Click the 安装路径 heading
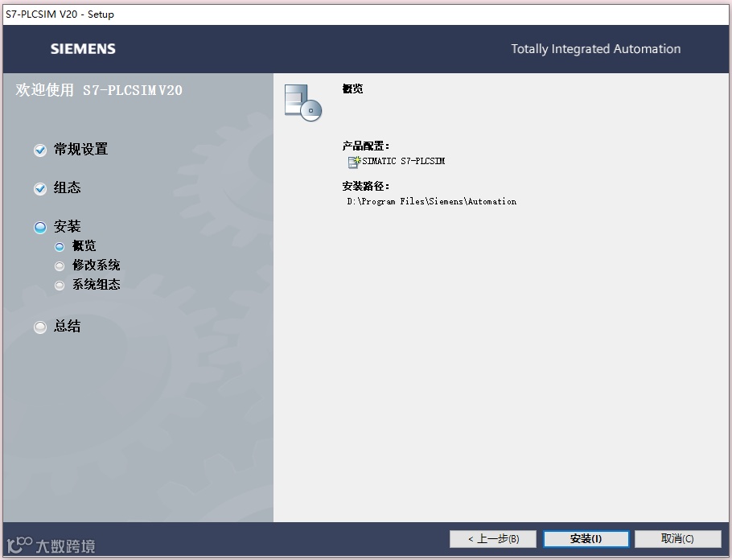The width and height of the screenshot is (732, 560). 365,187
